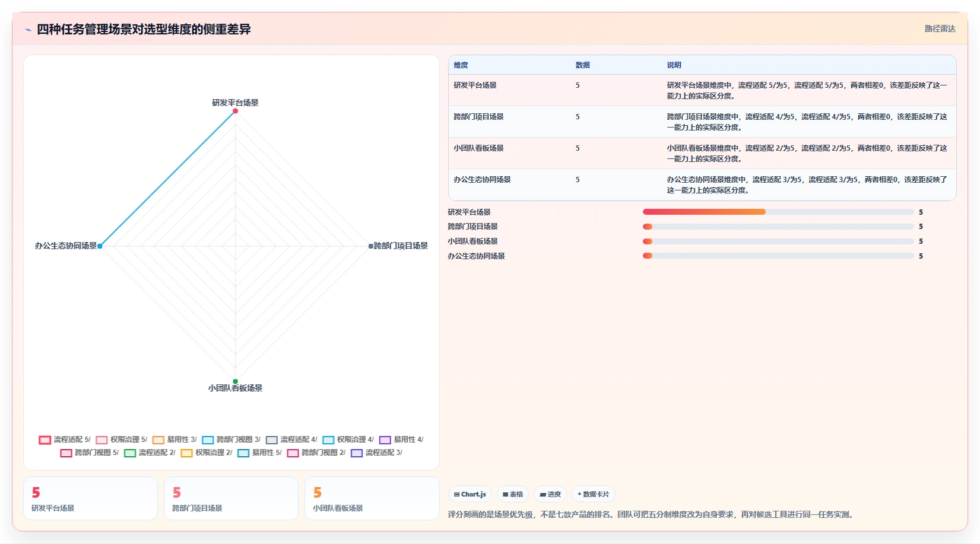Screen dimensions: 980x544
Task: Click the 跨部门项目场景 progress bar
Action: pos(778,227)
